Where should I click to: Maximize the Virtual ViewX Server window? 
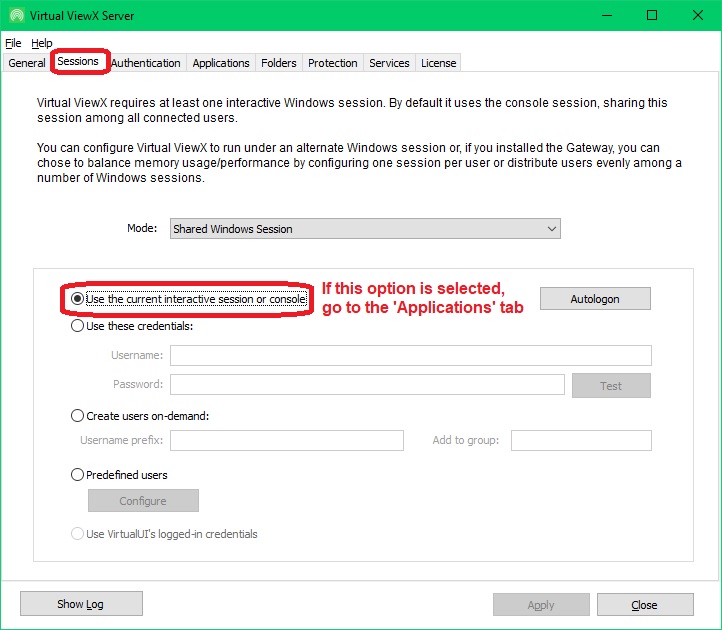pos(652,15)
